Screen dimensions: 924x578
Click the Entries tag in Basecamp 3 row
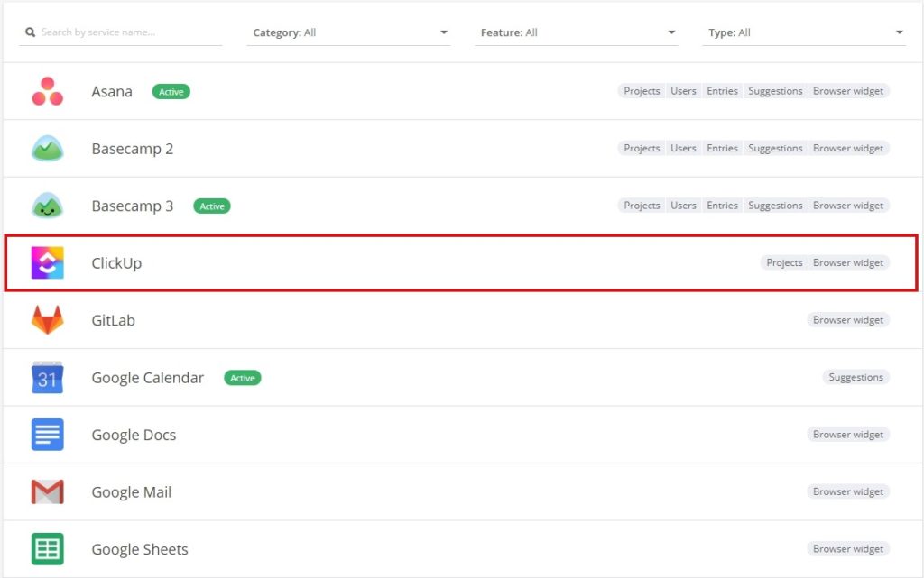click(x=723, y=206)
